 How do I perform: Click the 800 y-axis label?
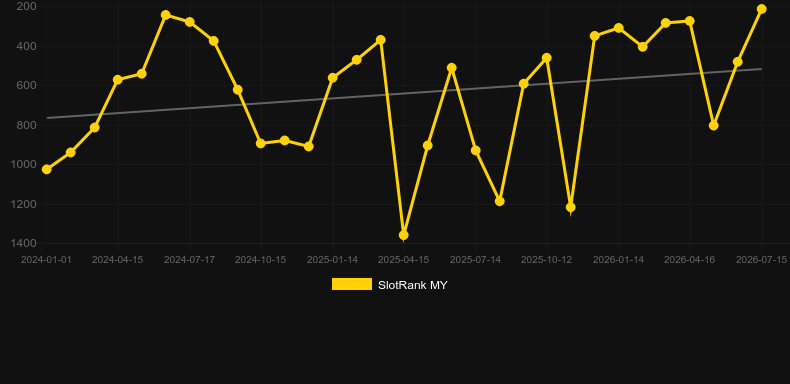(x=26, y=125)
